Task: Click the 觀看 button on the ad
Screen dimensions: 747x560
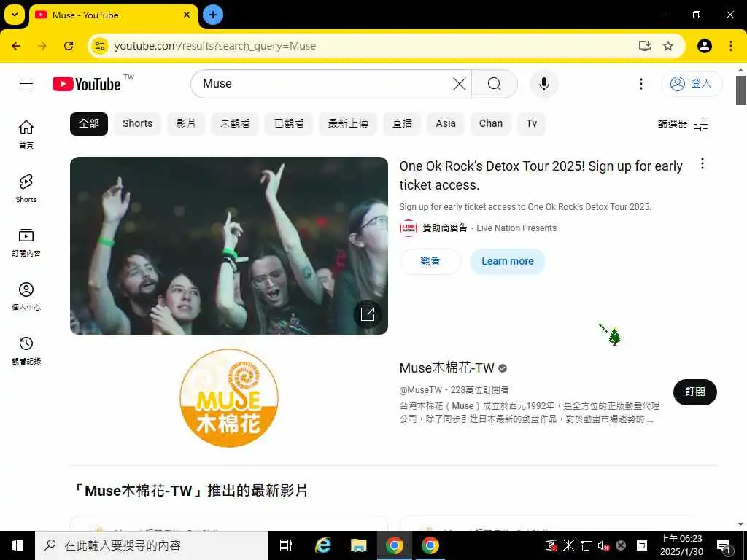Action: [x=430, y=262]
